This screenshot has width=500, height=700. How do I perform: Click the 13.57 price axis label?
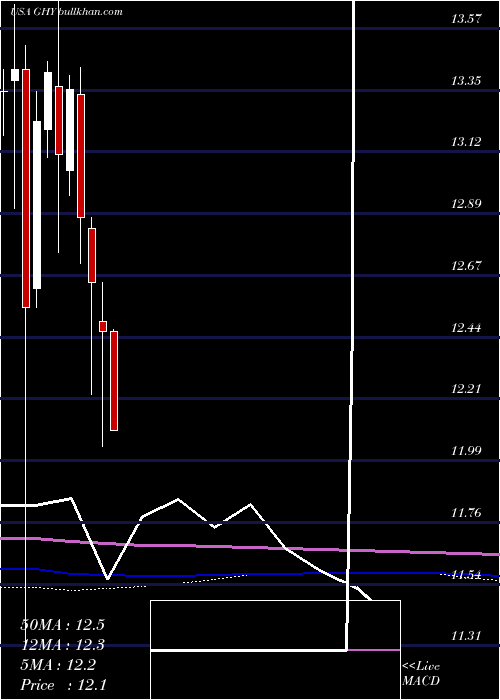(x=466, y=19)
